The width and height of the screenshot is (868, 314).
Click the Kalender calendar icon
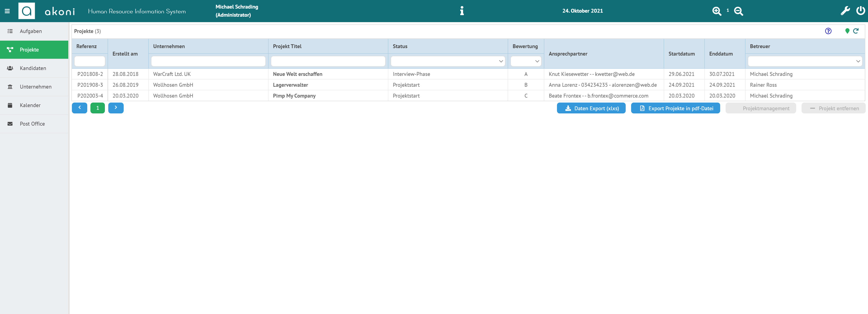pos(10,105)
